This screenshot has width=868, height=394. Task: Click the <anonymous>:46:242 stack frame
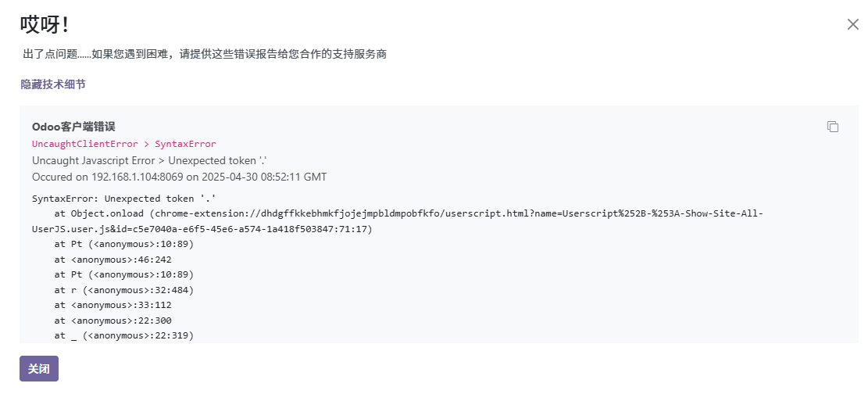click(113, 260)
